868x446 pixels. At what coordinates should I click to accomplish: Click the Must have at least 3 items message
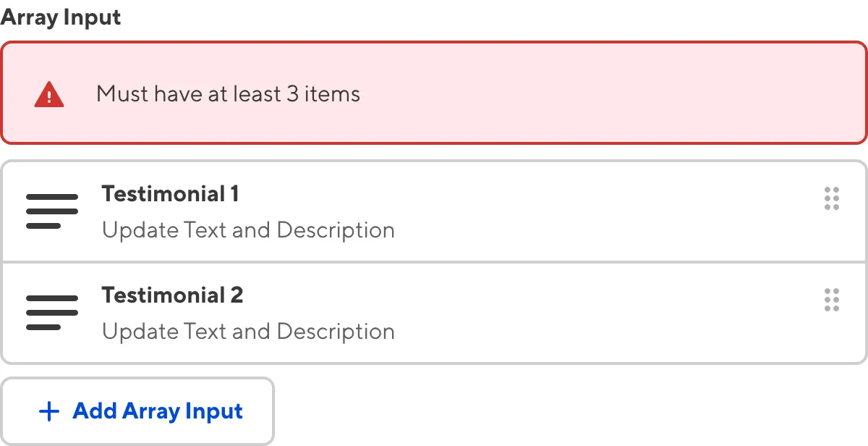[229, 93]
